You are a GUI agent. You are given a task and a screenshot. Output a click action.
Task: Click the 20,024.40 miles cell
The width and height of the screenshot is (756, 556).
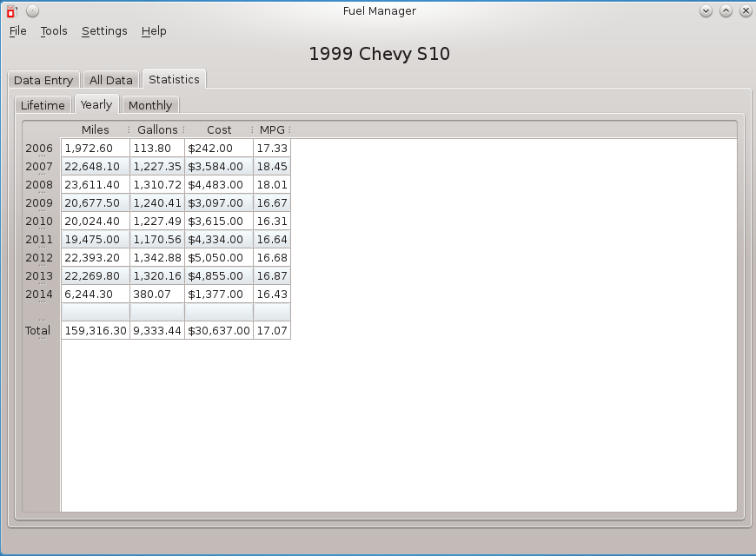(96, 222)
